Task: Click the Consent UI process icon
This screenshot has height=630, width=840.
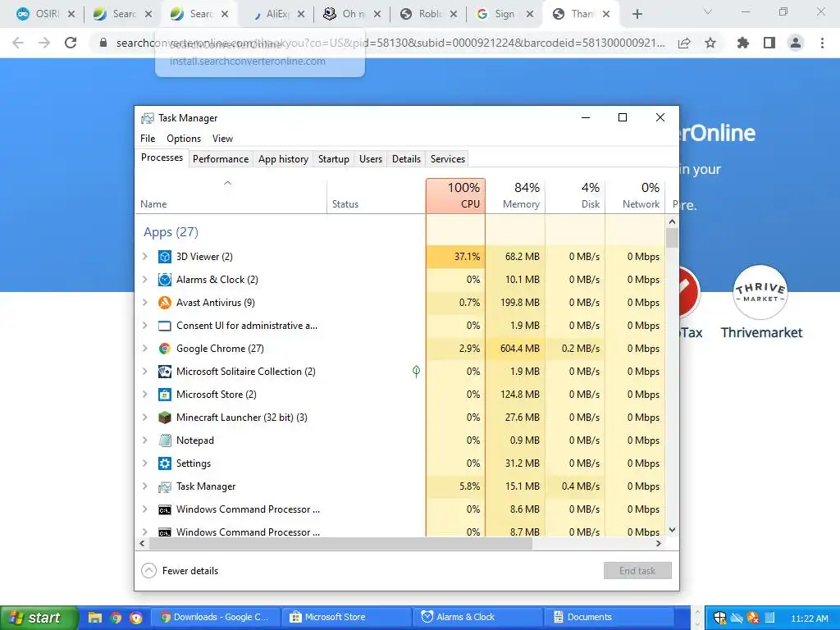Action: pyautogui.click(x=164, y=326)
